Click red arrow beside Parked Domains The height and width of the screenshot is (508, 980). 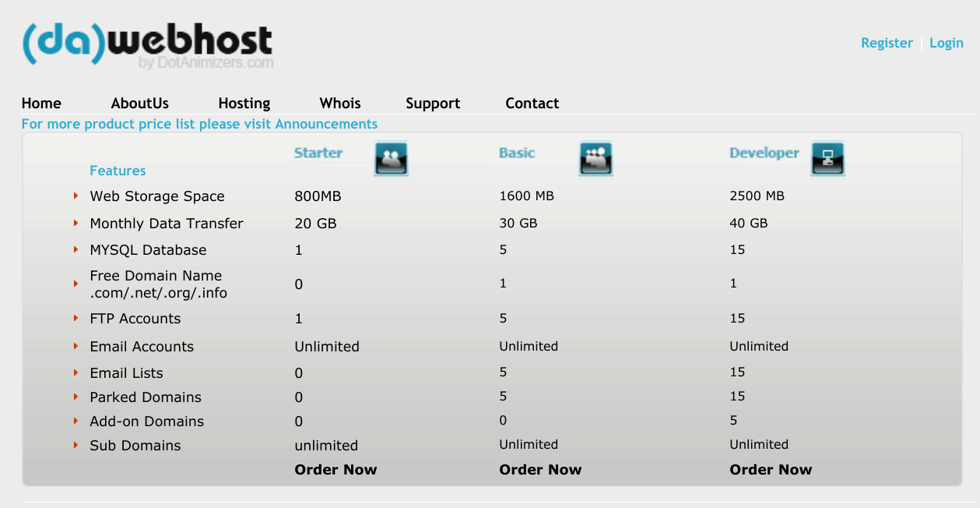[76, 397]
